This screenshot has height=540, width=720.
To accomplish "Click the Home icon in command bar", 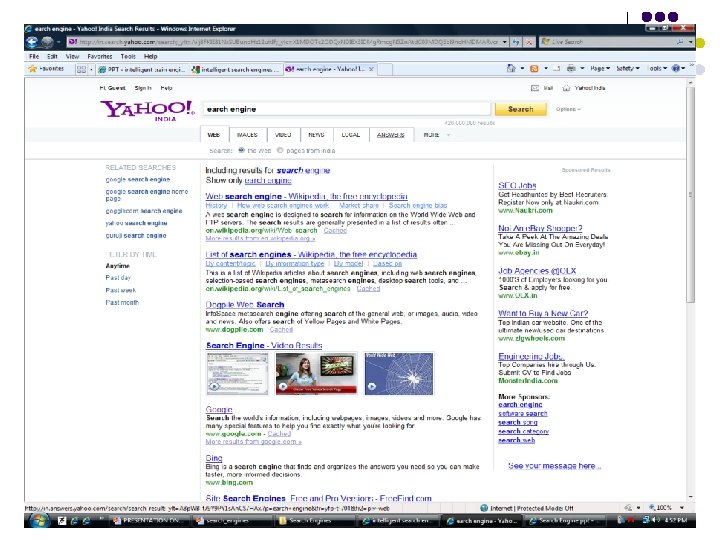I will tap(511, 68).
